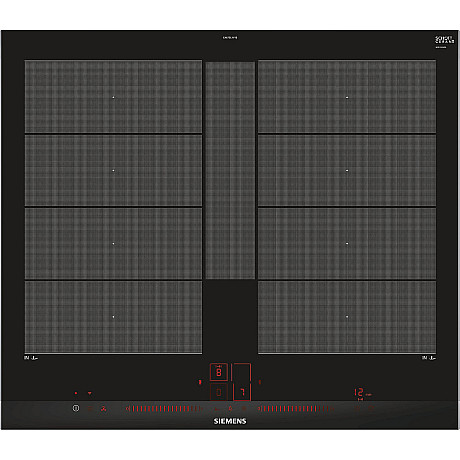Tap the SIEMENS logo
Image resolution: width=460 pixels, height=460 pixels.
pos(230,421)
